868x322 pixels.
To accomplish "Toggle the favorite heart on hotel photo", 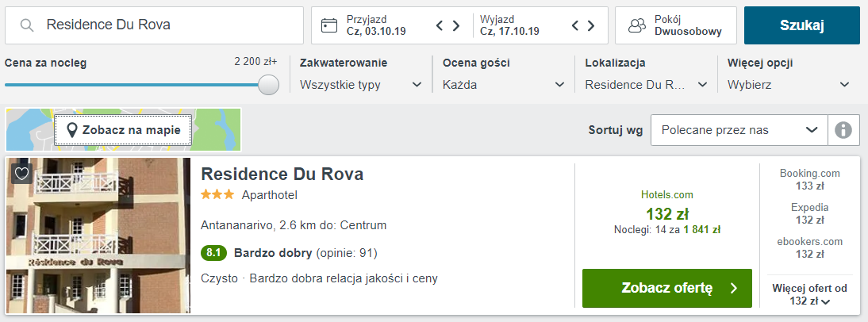I will 22,174.
